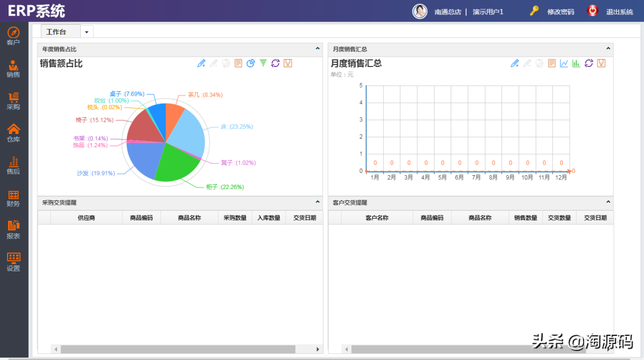Click the 桌子 :(7.69%) pie label
This screenshot has height=360, width=644.
coord(127,94)
